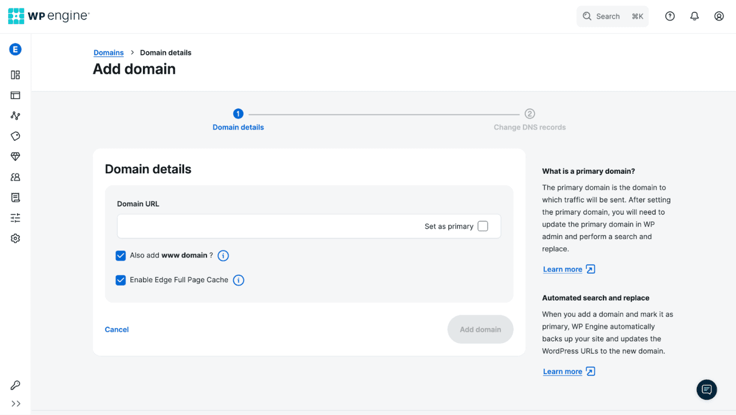The image size is (736, 415).
Task: Open sites window icon in sidebar
Action: [15, 95]
